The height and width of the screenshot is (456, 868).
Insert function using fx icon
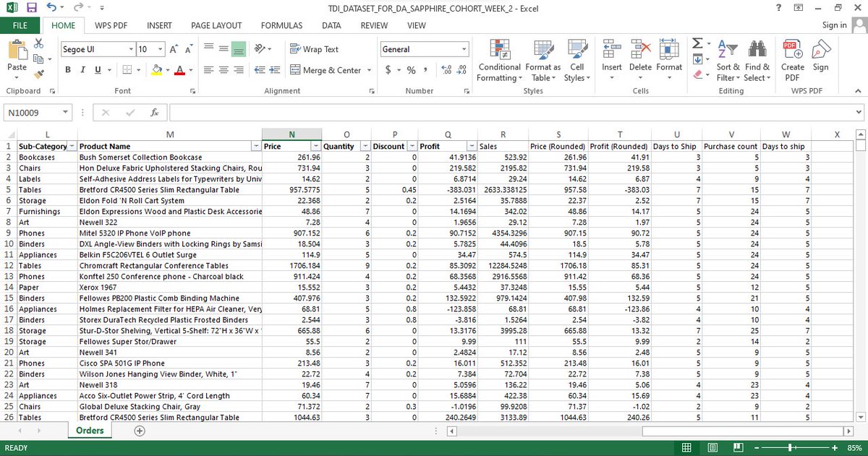coord(154,113)
